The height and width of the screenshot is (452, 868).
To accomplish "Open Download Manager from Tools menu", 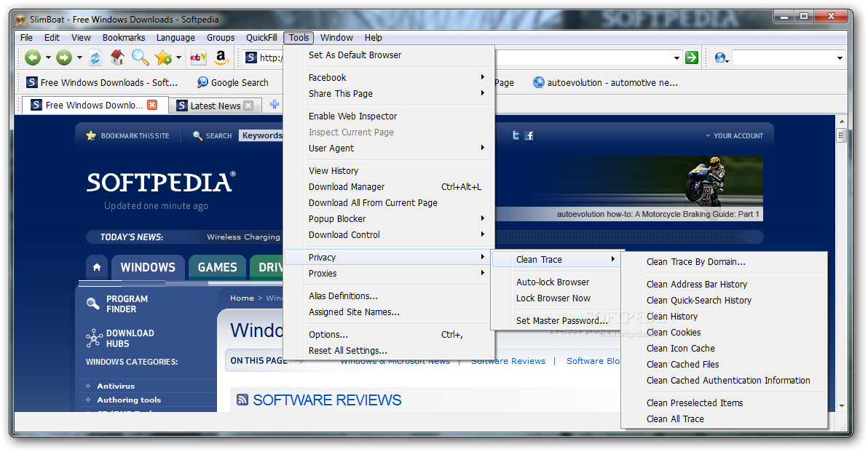I will click(x=389, y=187).
